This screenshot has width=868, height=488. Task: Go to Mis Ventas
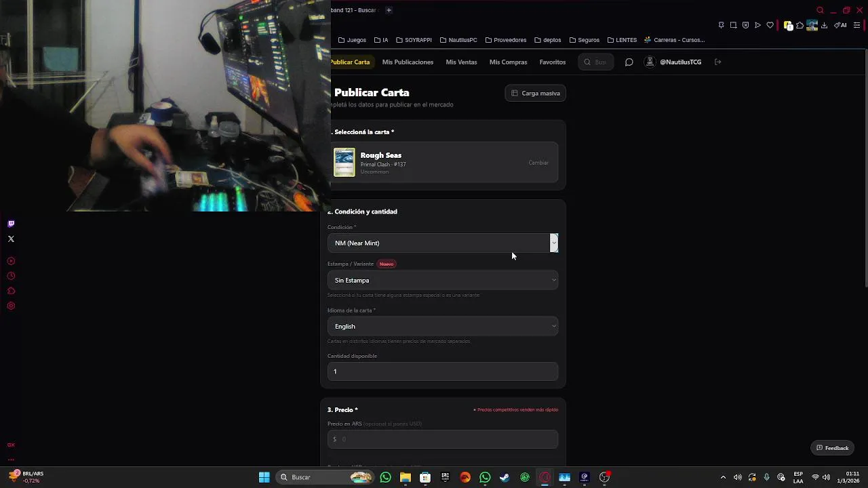pyautogui.click(x=461, y=62)
